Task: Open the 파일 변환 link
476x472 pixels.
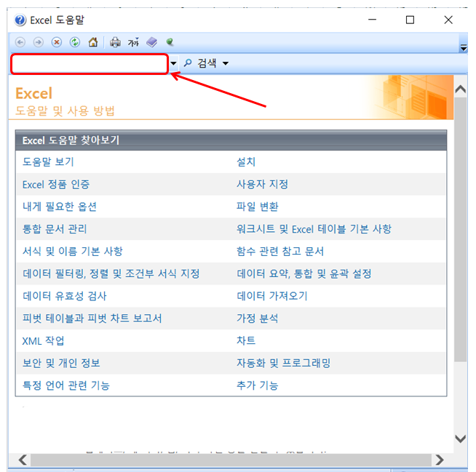Action: coord(258,207)
